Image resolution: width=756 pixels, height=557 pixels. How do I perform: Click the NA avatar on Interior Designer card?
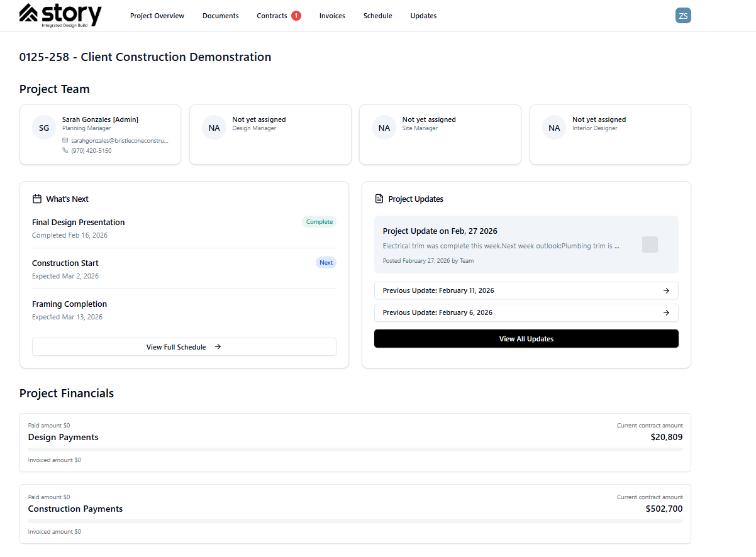pos(554,128)
